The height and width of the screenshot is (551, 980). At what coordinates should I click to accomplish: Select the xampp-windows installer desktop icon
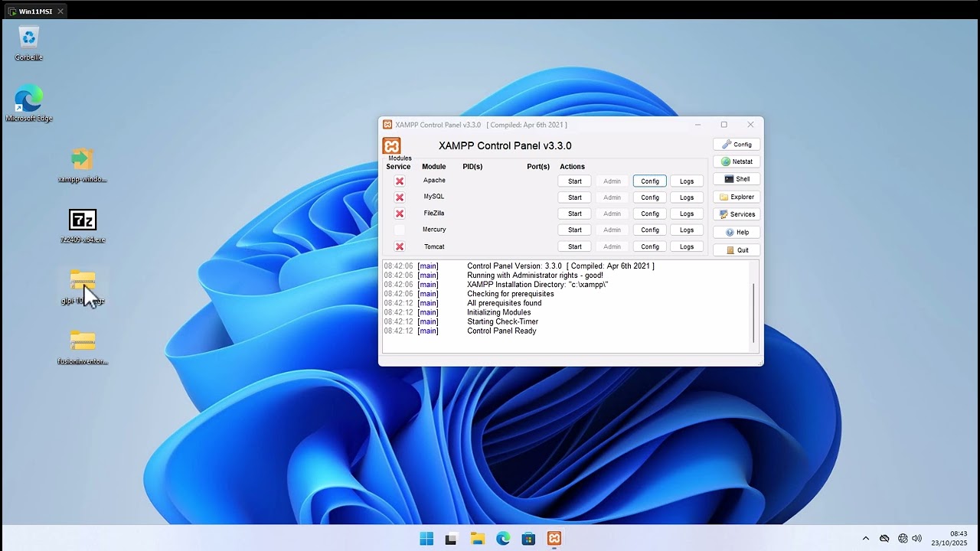coord(83,165)
